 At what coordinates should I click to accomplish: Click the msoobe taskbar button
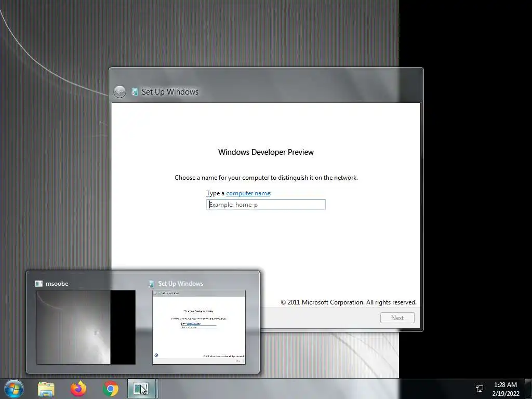141,389
